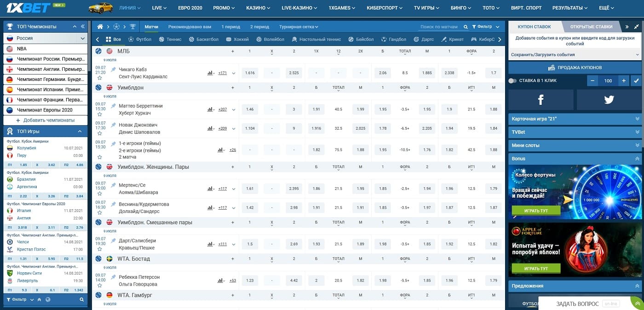644x310 pixels.
Task: Open Facebook share button
Action: 540,100
